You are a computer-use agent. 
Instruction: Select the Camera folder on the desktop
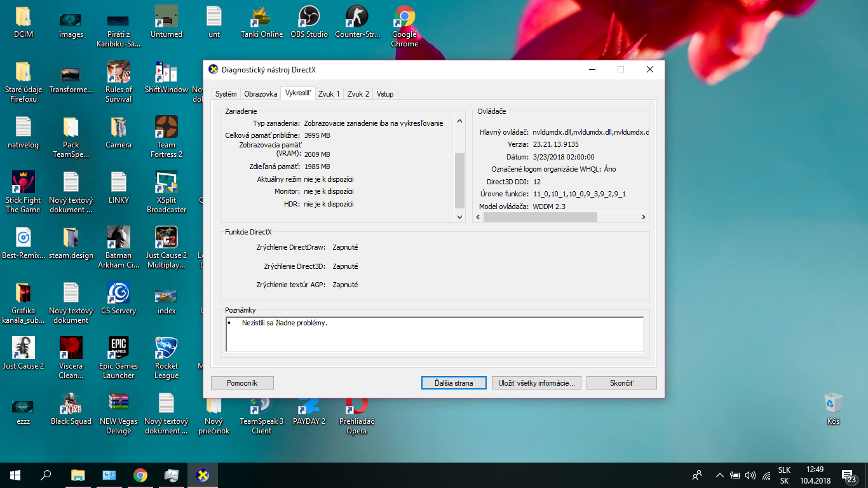coord(119,132)
